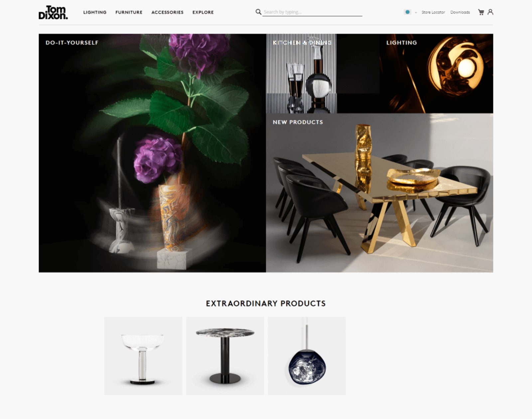Open the Explore menu
This screenshot has height=419, width=532.
pos(203,12)
